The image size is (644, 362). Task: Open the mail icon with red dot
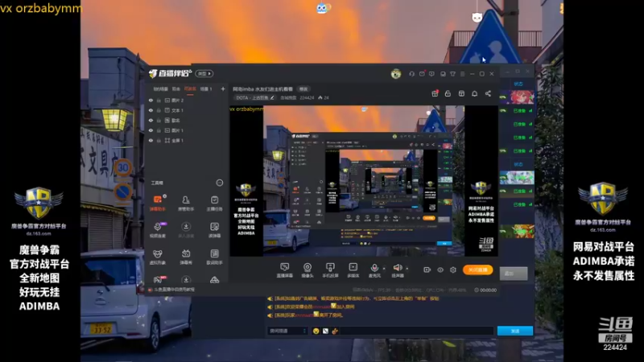pyautogui.click(x=422, y=74)
